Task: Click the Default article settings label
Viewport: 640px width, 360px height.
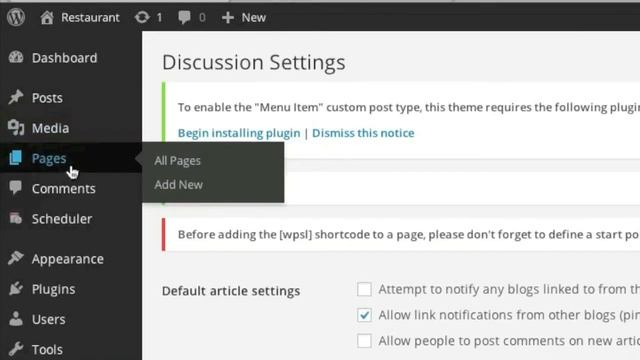Action: tap(231, 291)
